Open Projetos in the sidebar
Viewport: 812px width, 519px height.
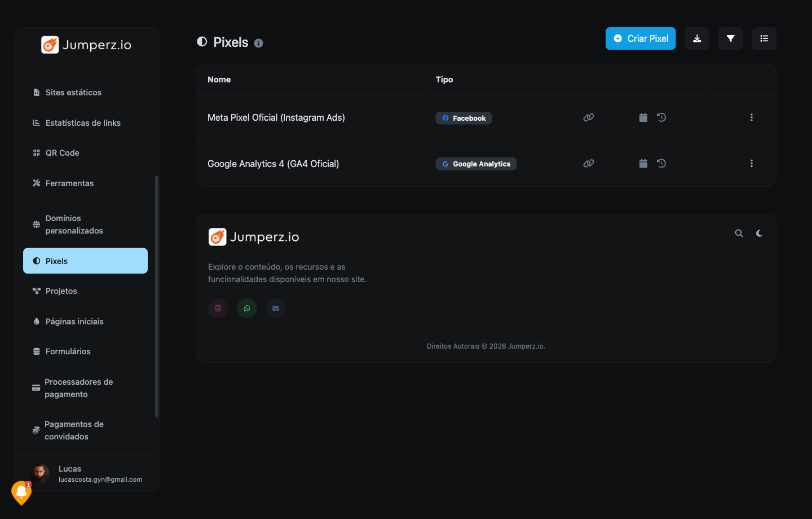pyautogui.click(x=85, y=291)
